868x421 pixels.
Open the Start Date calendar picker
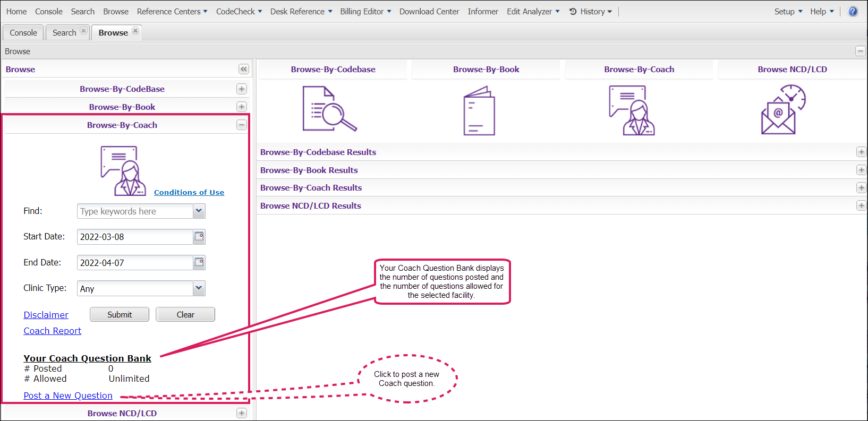click(x=199, y=237)
